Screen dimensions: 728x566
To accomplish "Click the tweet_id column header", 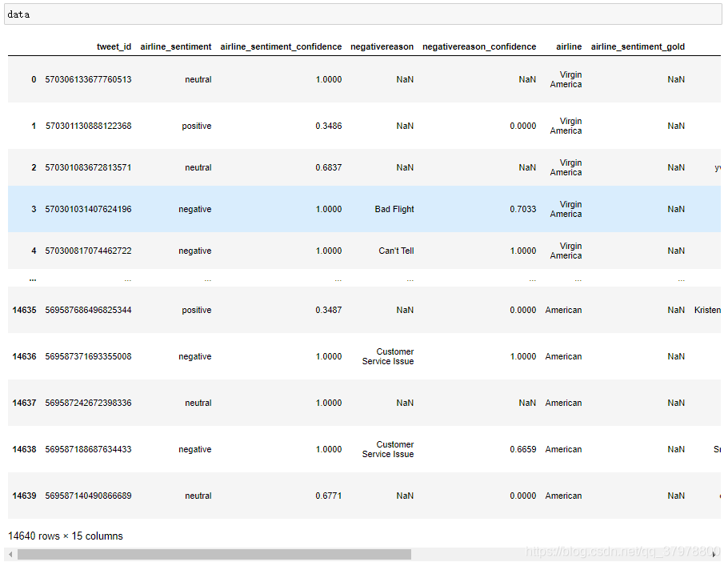I will pyautogui.click(x=114, y=46).
